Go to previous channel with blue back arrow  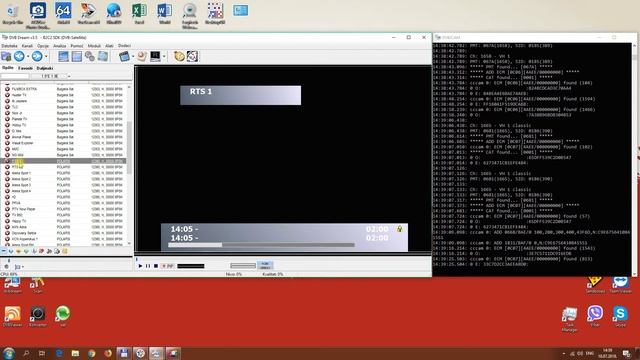click(19, 56)
